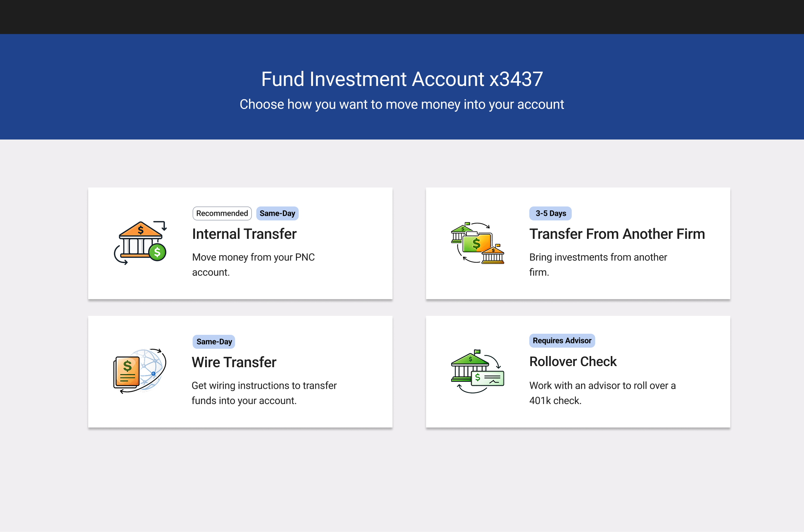Click Same-Day badge on Internal Transfer card

pyautogui.click(x=277, y=214)
